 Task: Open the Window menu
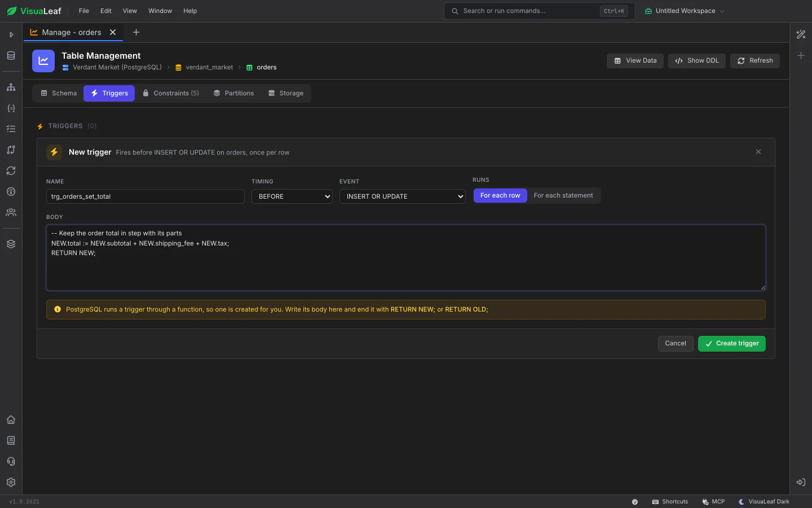[x=160, y=11]
